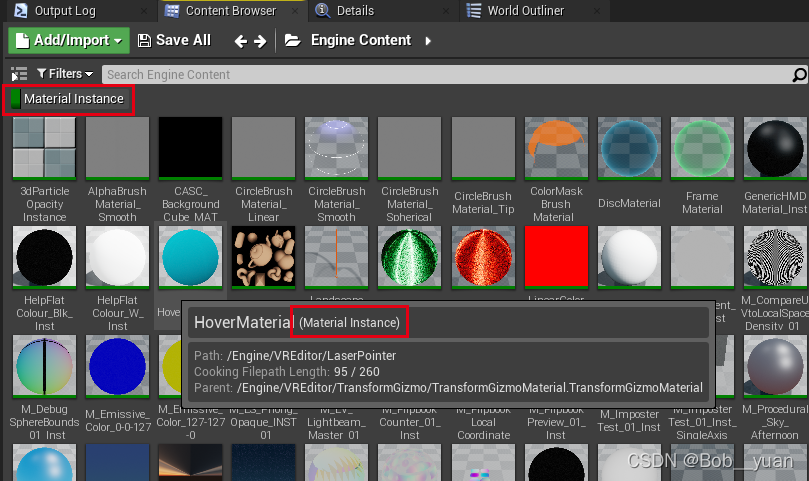Image resolution: width=809 pixels, height=481 pixels.
Task: Close the Content Browser tab
Action: pos(295,11)
